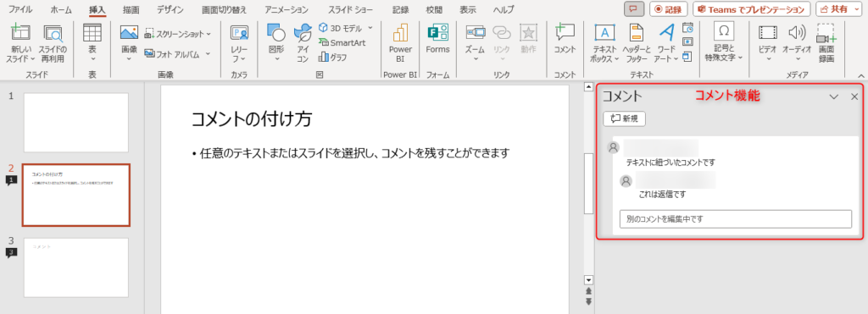Select slide 3 thumbnail

(x=76, y=267)
